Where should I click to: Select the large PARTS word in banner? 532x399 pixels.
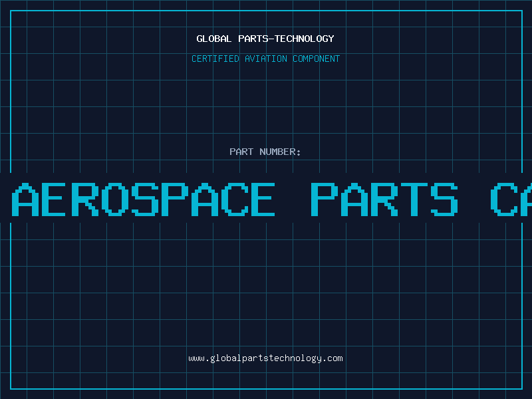point(384,199)
